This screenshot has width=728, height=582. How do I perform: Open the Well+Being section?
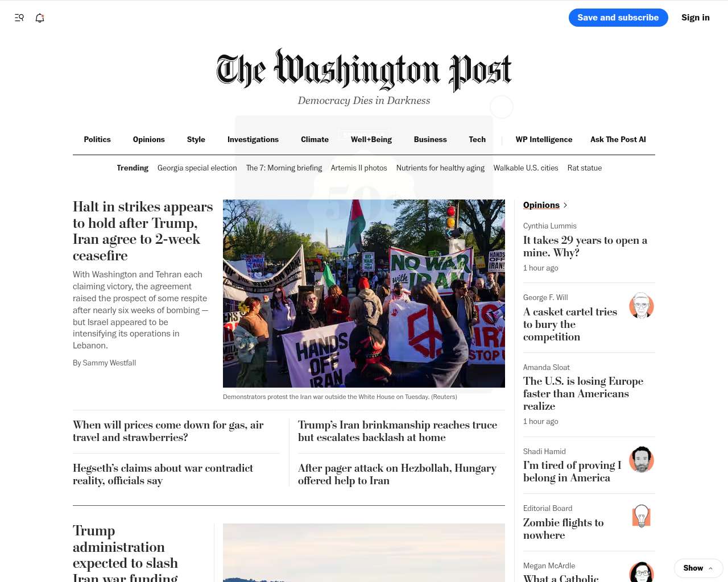[371, 139]
